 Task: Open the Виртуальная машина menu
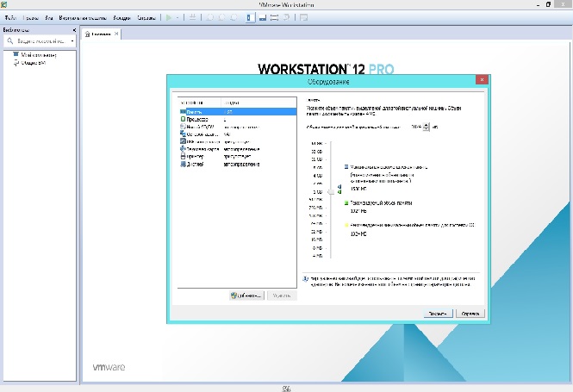click(x=83, y=17)
